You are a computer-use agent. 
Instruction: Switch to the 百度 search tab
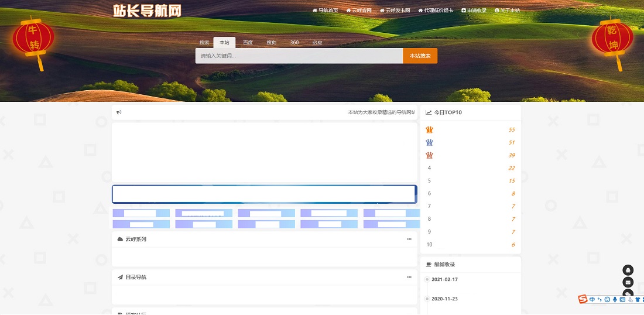point(248,43)
